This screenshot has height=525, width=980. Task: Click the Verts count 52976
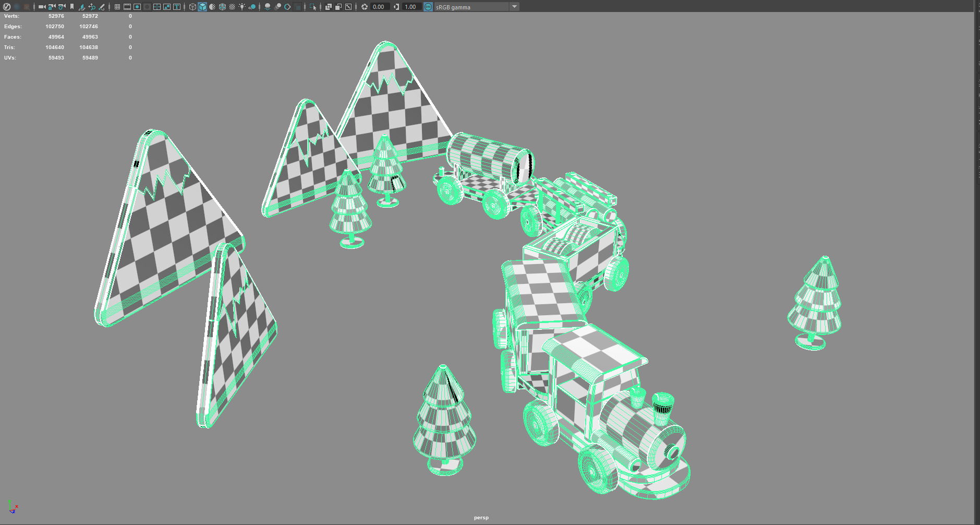pyautogui.click(x=56, y=16)
